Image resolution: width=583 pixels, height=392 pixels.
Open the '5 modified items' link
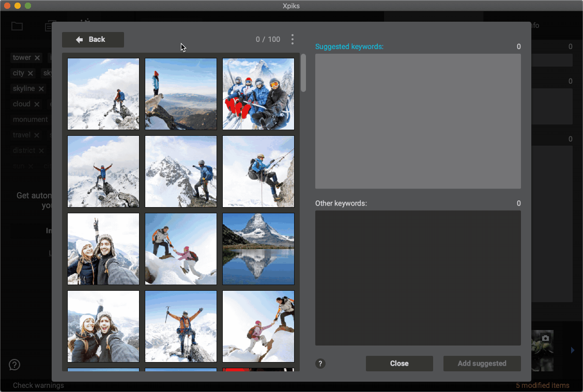pyautogui.click(x=542, y=385)
